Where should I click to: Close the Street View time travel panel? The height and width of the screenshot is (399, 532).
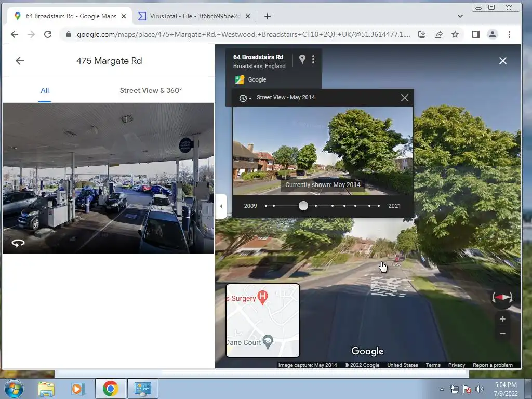[404, 98]
